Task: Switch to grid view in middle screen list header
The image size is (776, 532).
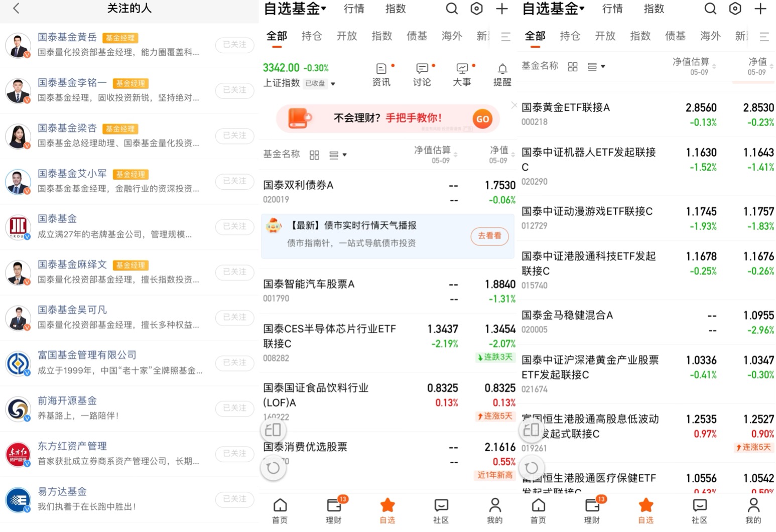Action: tap(315, 155)
